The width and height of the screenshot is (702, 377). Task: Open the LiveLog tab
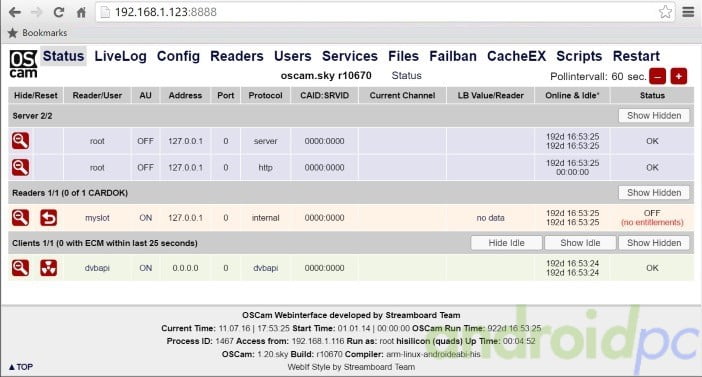point(120,56)
